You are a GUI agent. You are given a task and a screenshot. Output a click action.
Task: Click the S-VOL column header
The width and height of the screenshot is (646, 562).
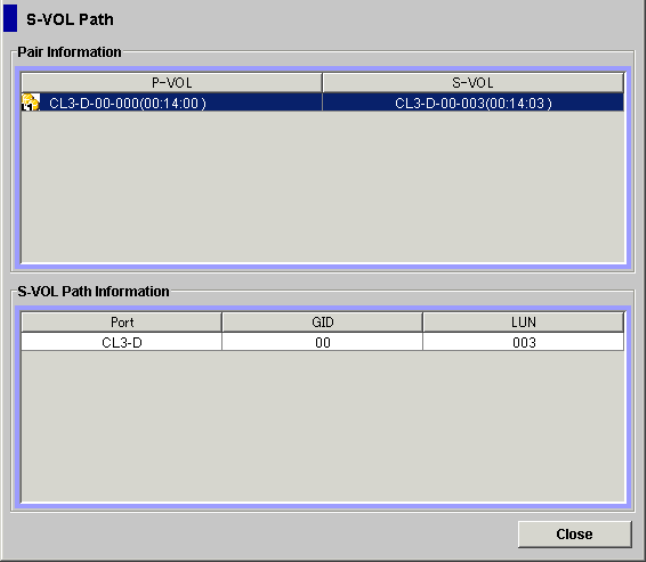473,83
